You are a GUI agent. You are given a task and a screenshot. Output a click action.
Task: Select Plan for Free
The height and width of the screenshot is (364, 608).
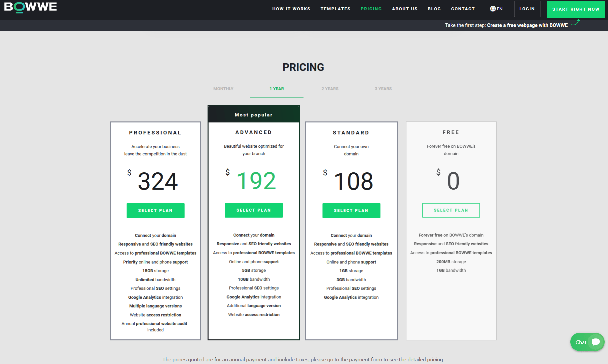click(451, 210)
